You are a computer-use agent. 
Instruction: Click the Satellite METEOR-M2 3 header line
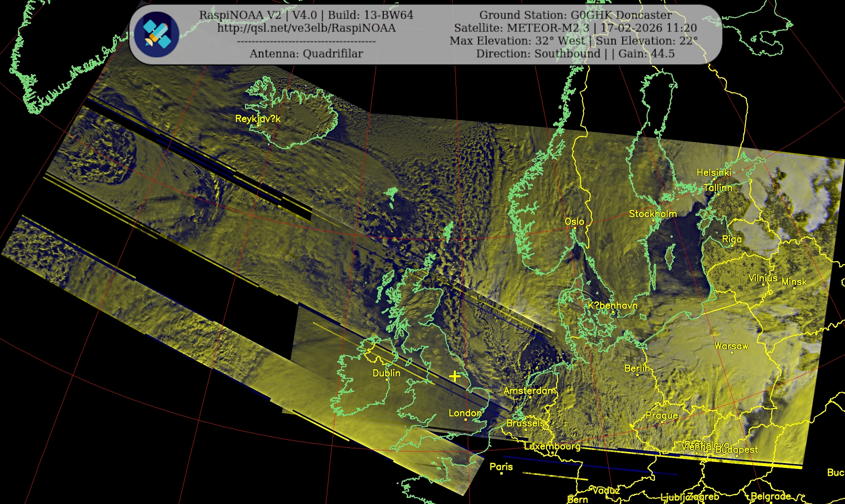click(575, 28)
